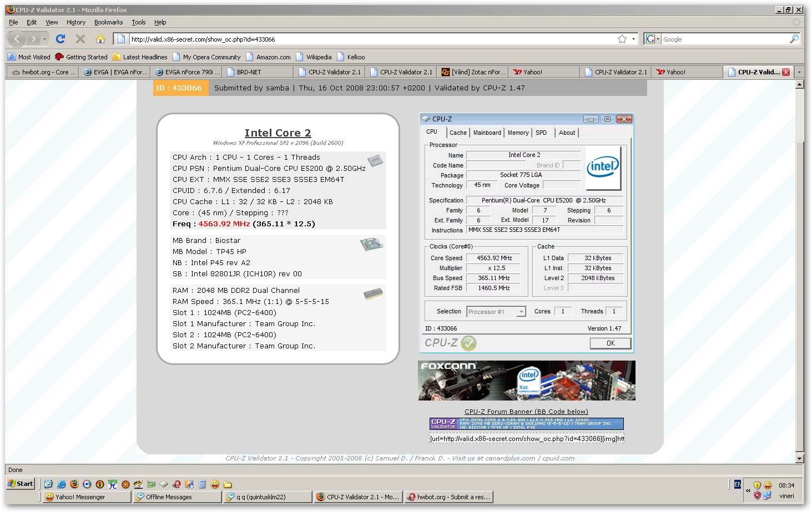The height and width of the screenshot is (512, 812).
Task: Click the CPU-Z Validator forum banner image
Action: 527,424
